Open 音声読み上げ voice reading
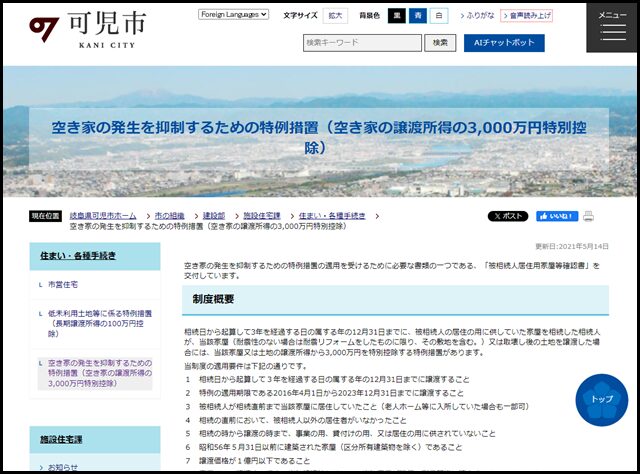This screenshot has height=474, width=640. tap(527, 16)
